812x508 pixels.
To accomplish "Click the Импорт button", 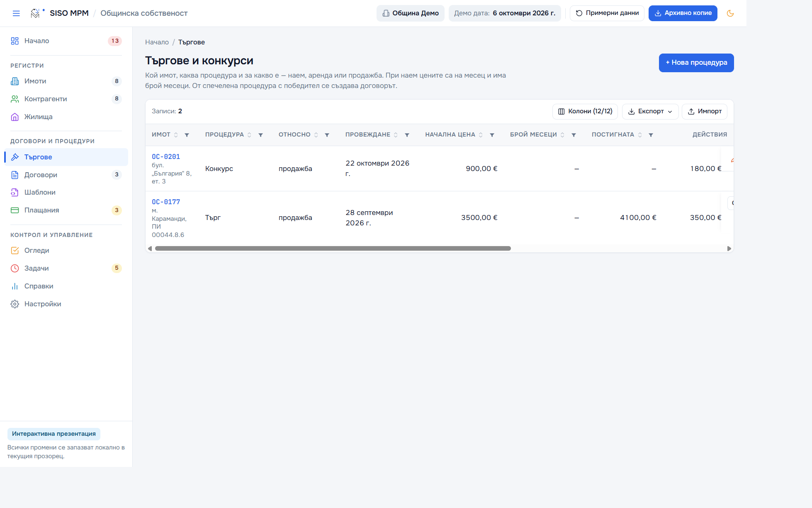I will 705,111.
